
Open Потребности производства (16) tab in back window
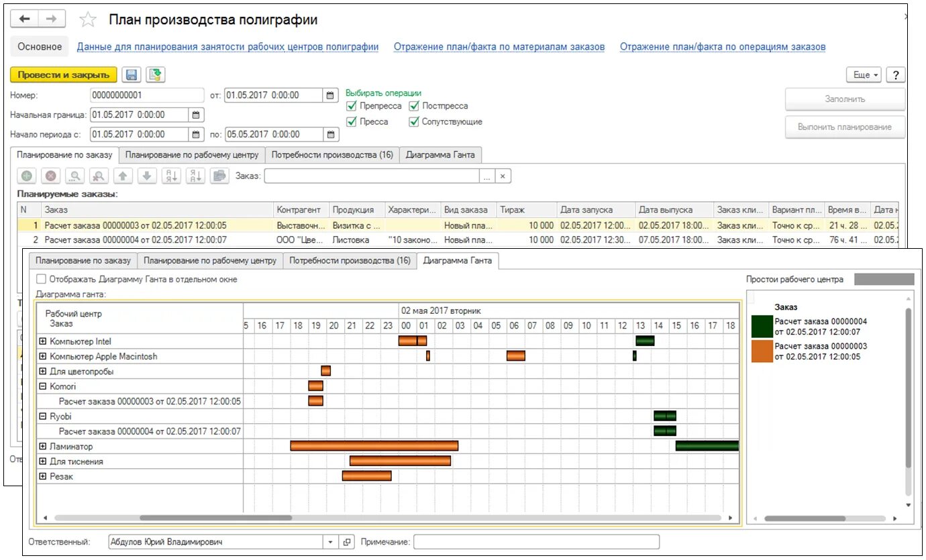coord(332,155)
